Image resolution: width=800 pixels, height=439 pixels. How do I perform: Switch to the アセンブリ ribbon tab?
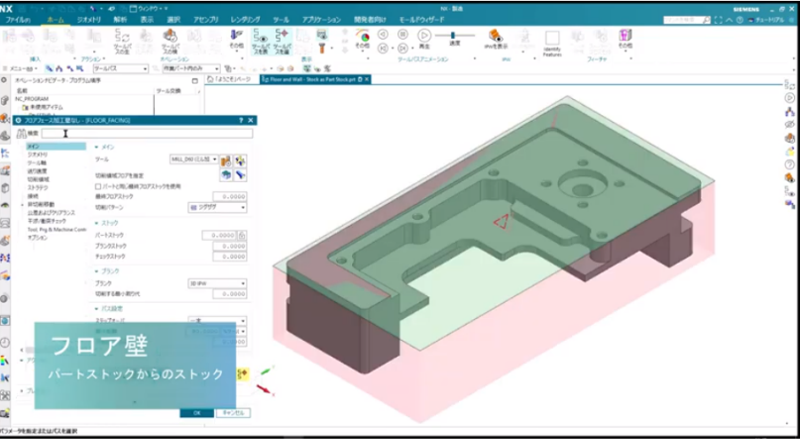[x=206, y=20]
